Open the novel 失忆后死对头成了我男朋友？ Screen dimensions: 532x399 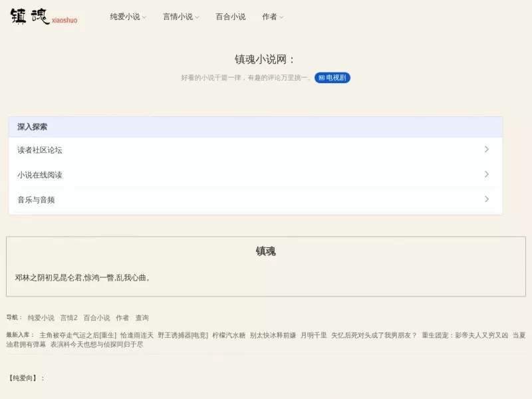(x=374, y=335)
